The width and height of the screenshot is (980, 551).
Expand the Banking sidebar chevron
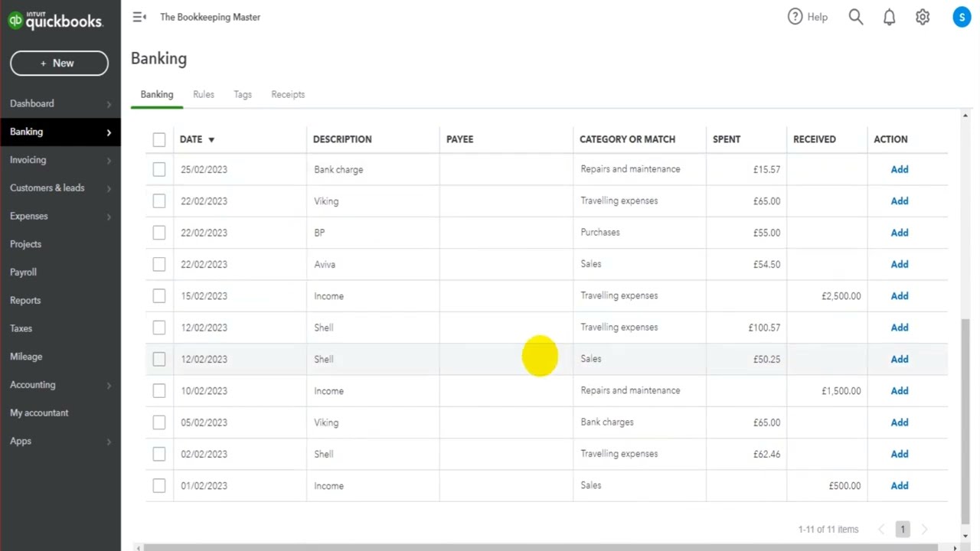[109, 132]
